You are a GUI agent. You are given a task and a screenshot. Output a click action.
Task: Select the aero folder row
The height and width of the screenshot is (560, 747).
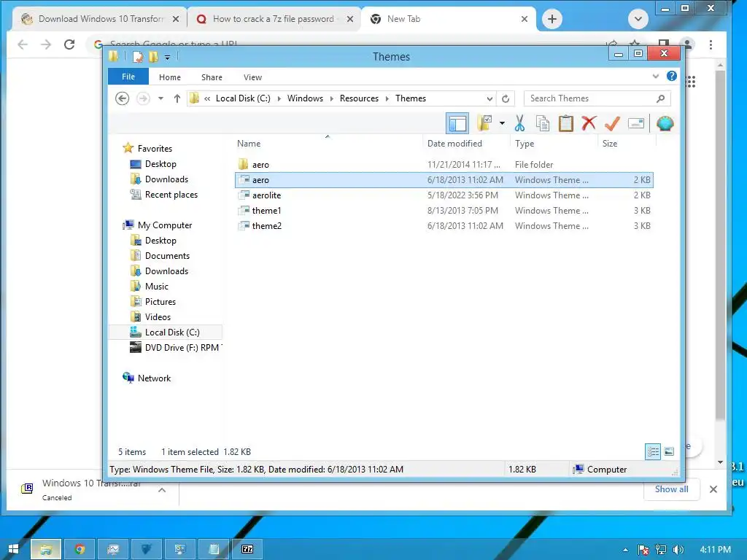(x=444, y=164)
